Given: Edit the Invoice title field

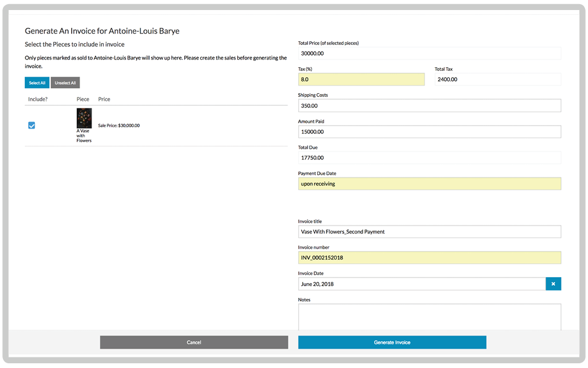Looking at the screenshot, I should (429, 231).
